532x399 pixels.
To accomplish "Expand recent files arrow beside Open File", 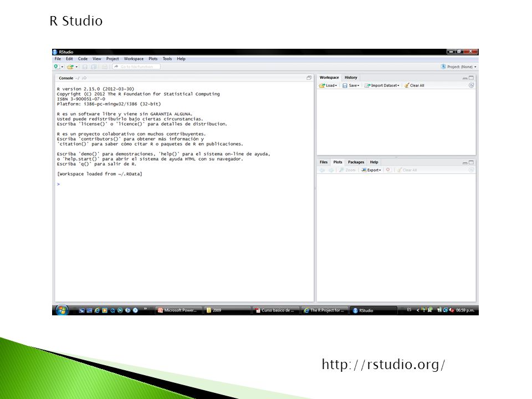I will pos(76,67).
